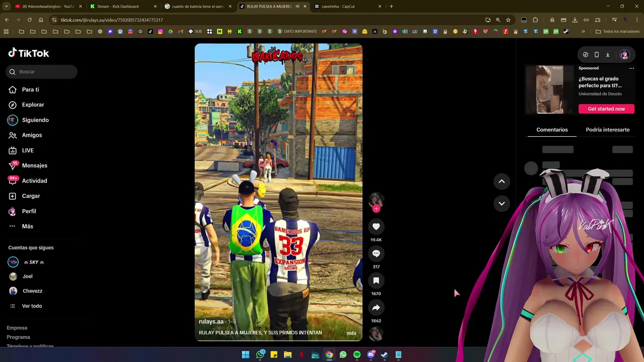
Task: Open sponsored ad options three dots
Action: pos(631,68)
